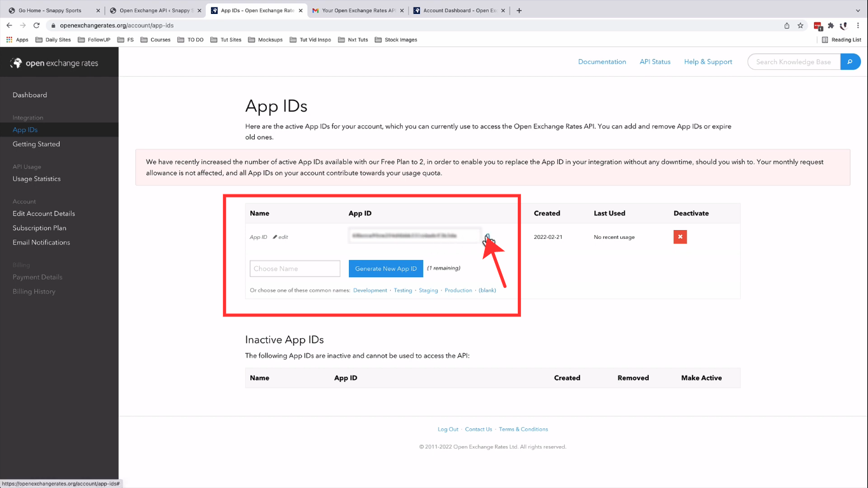Click the Choose Name input field
This screenshot has width=868, height=488.
[295, 269]
